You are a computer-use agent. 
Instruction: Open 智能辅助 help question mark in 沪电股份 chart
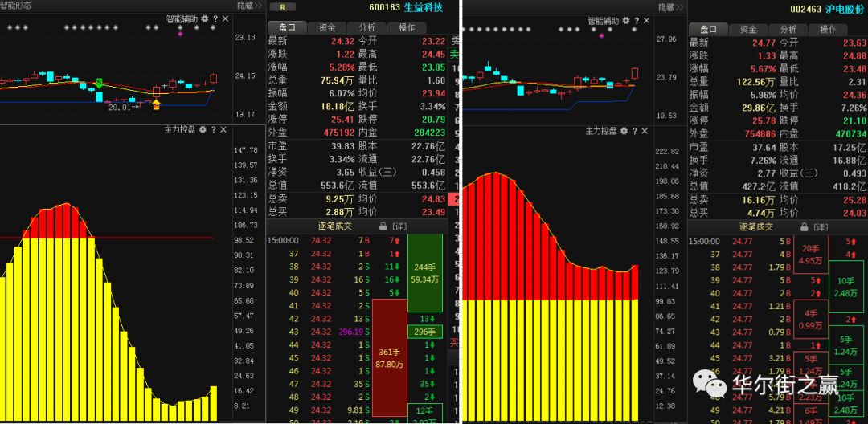click(x=636, y=20)
